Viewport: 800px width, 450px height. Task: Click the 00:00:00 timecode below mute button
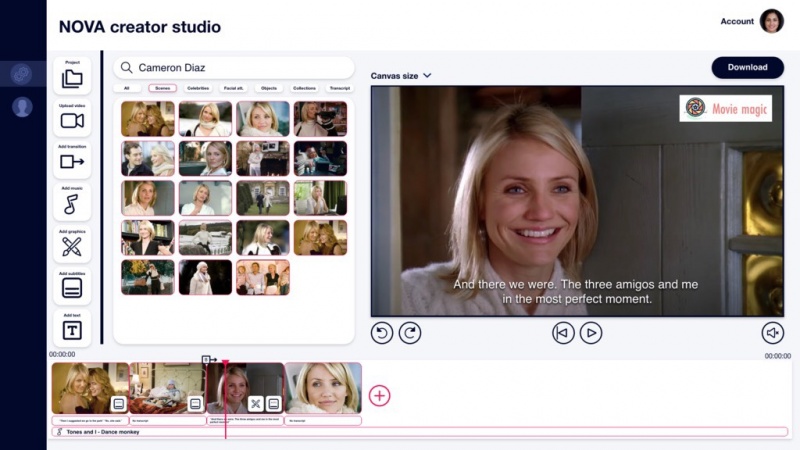[x=778, y=356]
